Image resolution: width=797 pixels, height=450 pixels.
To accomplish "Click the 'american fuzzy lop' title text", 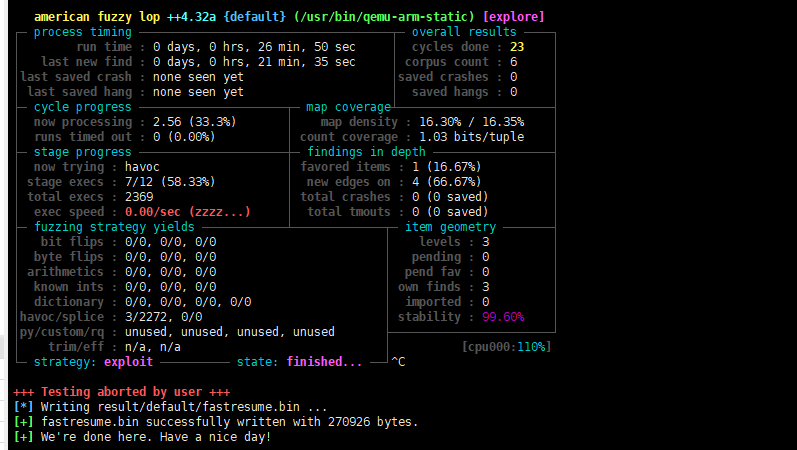I will point(97,17).
